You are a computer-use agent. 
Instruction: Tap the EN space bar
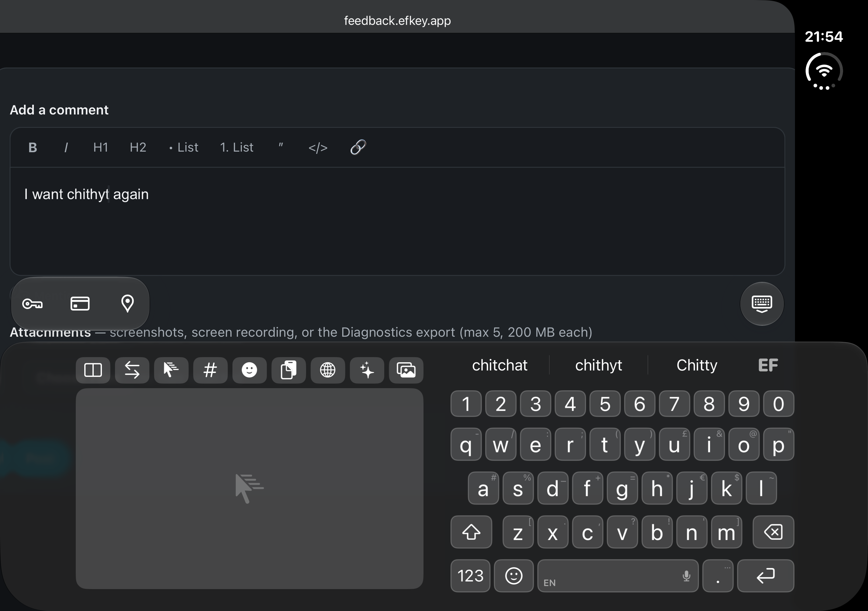click(x=618, y=576)
